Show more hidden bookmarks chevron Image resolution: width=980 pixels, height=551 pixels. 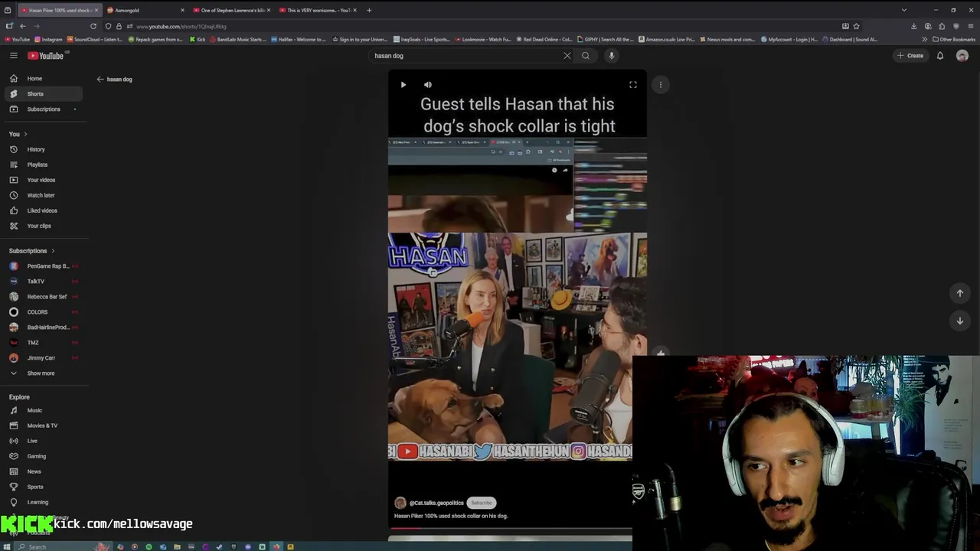point(924,39)
